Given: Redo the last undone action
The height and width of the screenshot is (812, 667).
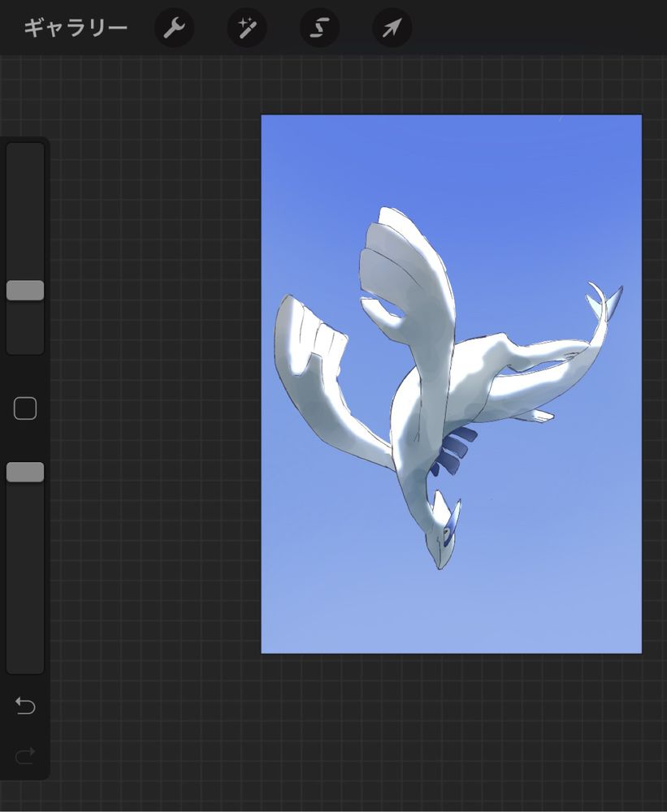Looking at the screenshot, I should pos(25,755).
